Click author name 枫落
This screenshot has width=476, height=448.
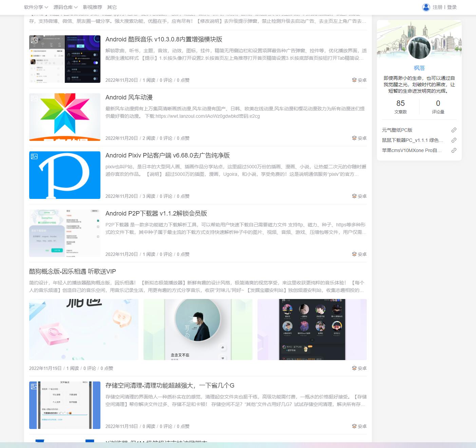(x=419, y=68)
